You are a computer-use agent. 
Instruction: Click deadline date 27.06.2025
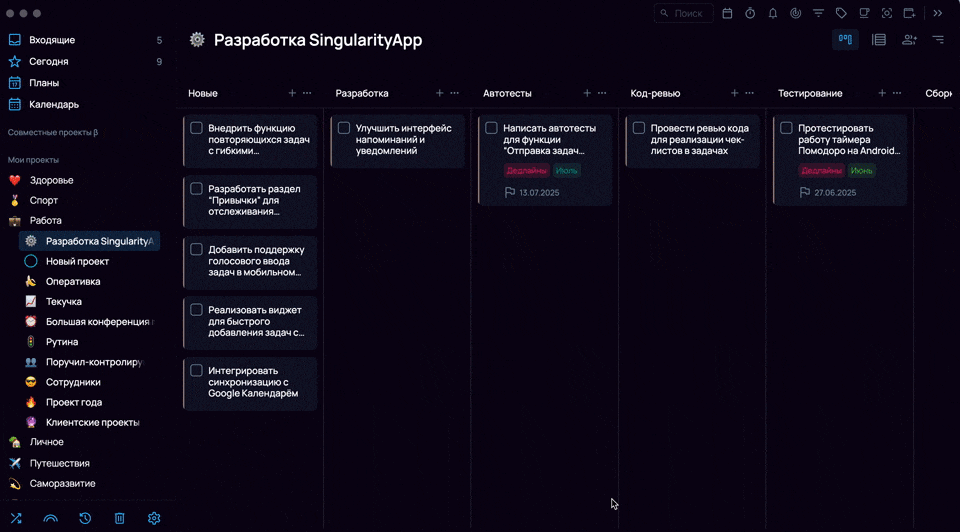(834, 193)
